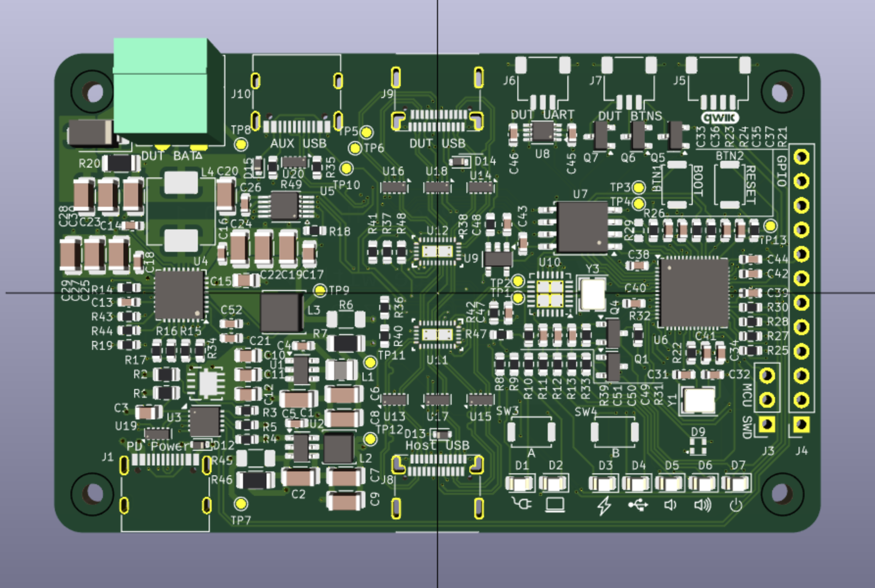This screenshot has width=875, height=588.
Task: Click the USB trident symbol below D4
Action: click(638, 504)
